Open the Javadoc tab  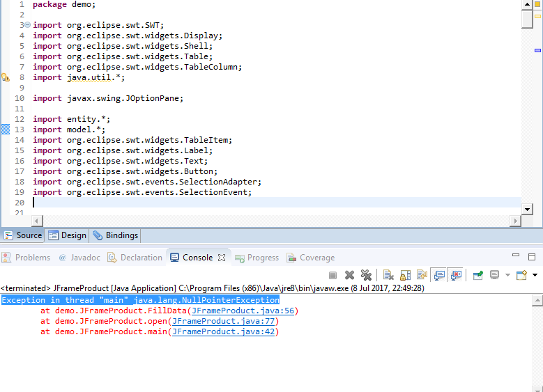79,258
